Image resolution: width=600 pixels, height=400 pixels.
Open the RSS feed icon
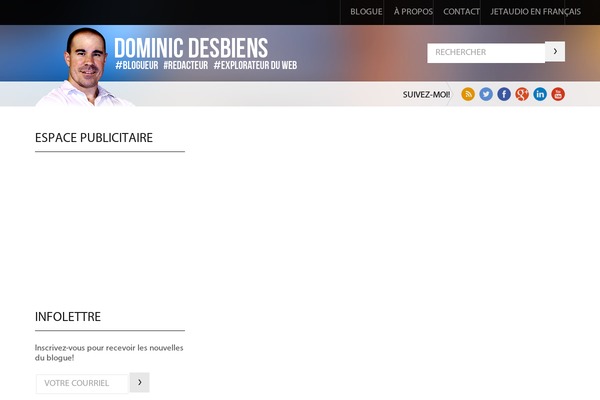[x=468, y=94]
